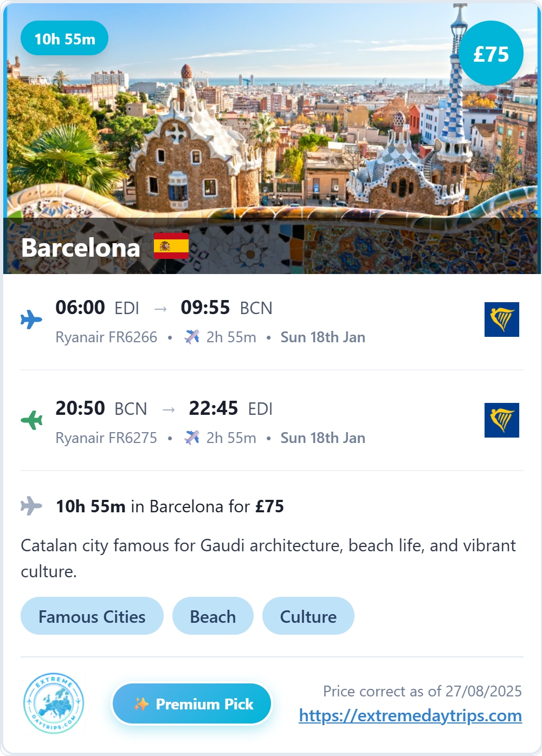Image resolution: width=542 pixels, height=756 pixels.
Task: Click the Ryanair logo on outbound flight
Action: pos(502,320)
